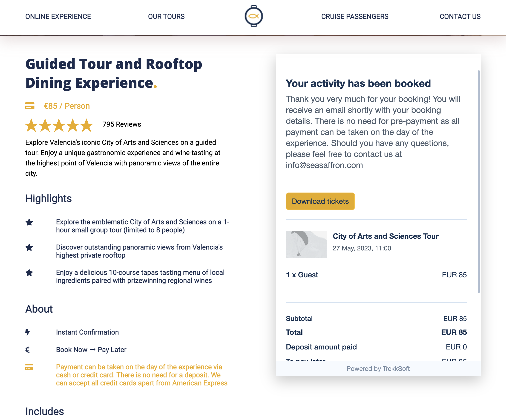This screenshot has height=420, width=506.
Task: Click the City of Arts tour thumbnail
Action: [x=306, y=244]
